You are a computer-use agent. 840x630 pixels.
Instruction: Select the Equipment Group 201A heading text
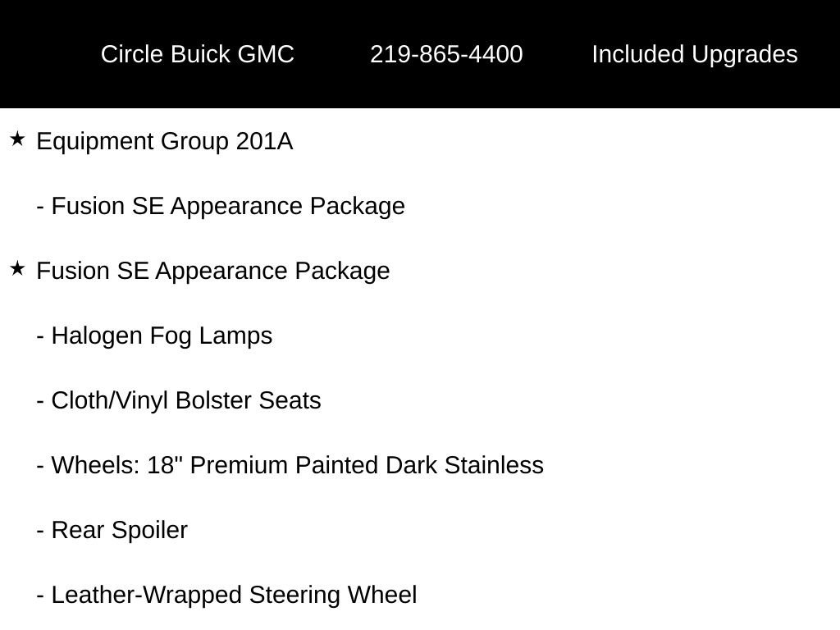tap(165, 142)
